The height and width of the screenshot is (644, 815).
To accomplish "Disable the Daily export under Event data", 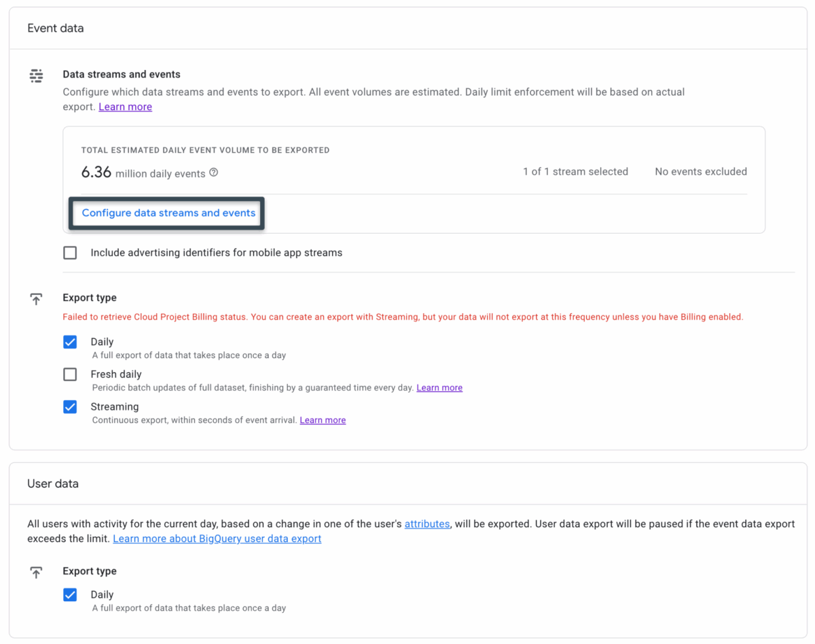I will point(70,342).
